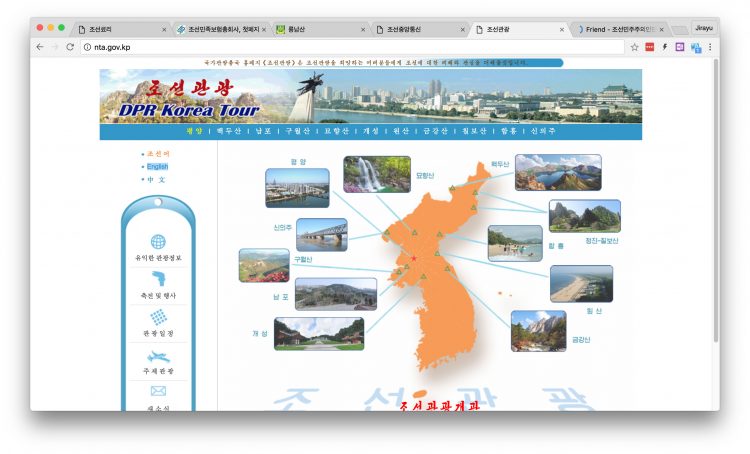Click the browser forward arrow
The height and width of the screenshot is (454, 750).
55,47
